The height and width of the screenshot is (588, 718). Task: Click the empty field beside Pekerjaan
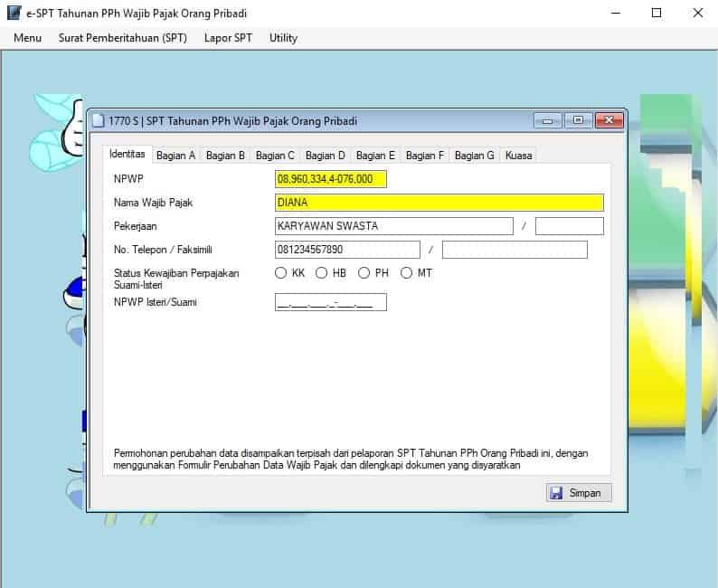point(569,226)
